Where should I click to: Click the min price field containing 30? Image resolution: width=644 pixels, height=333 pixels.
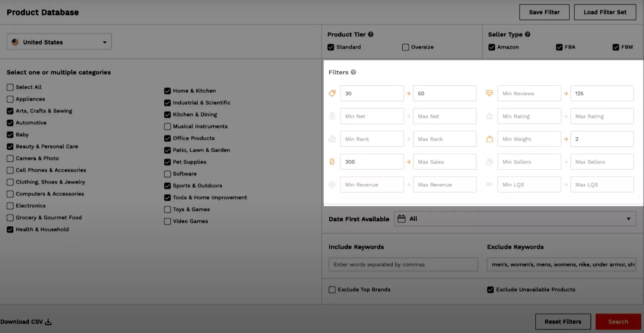coord(372,93)
